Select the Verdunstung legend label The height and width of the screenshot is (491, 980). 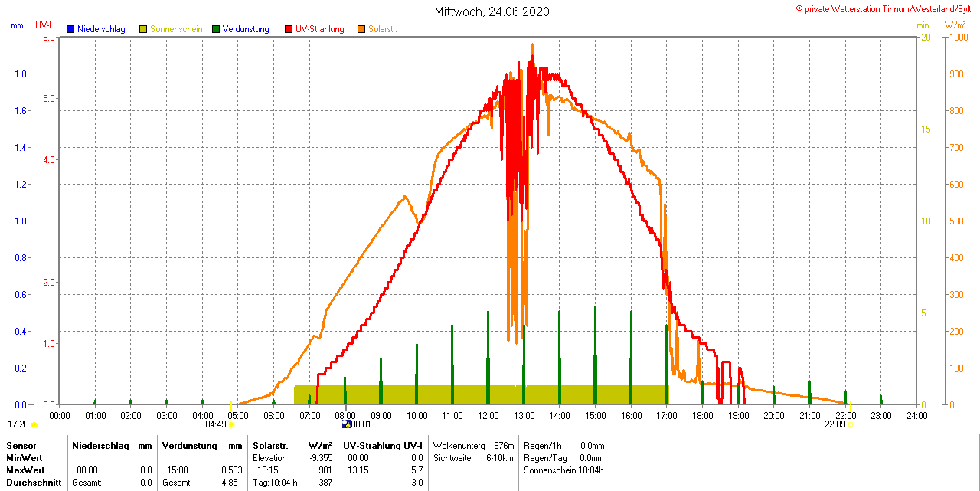[246, 29]
